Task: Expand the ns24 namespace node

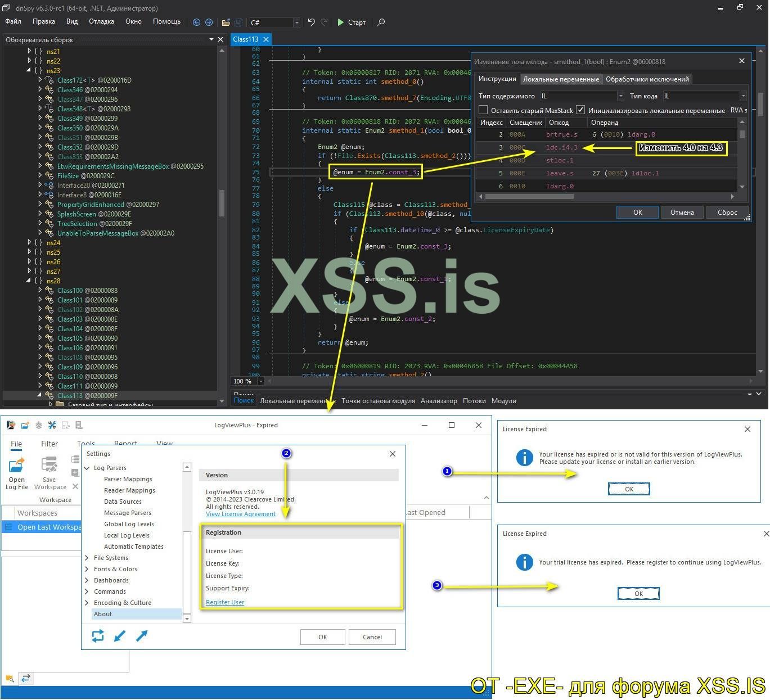Action: (29, 243)
